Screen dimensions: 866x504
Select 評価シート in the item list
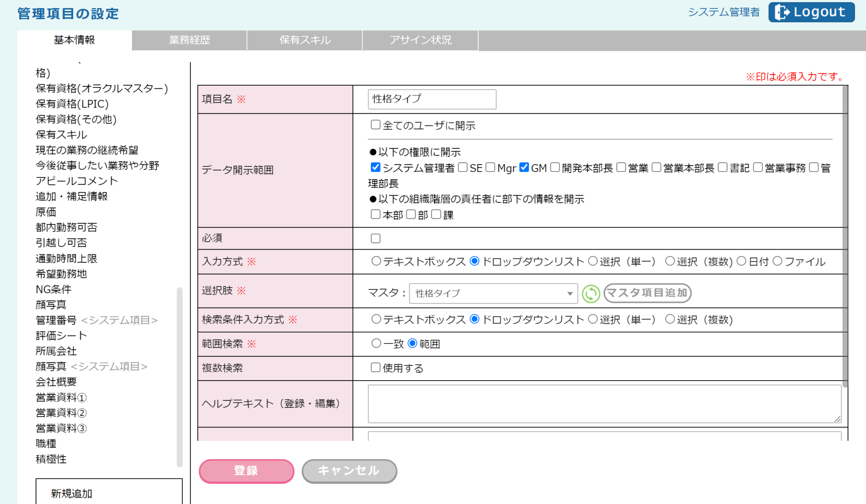point(61,335)
